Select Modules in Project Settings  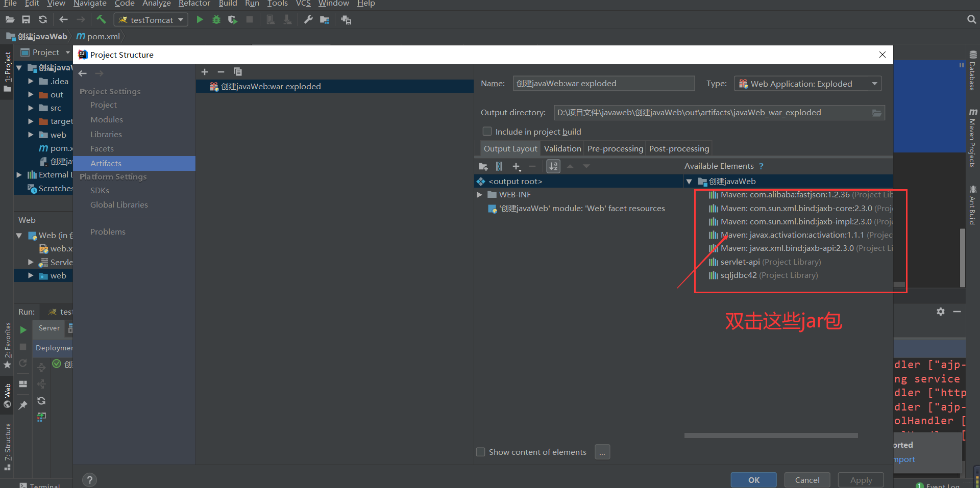(x=107, y=119)
